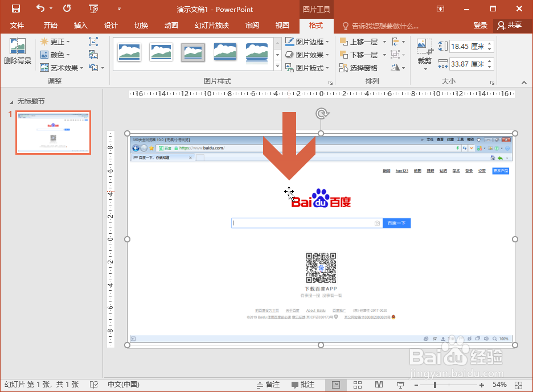533x392 pixels.
Task: Switch to the 动画 tab
Action: coord(171,26)
